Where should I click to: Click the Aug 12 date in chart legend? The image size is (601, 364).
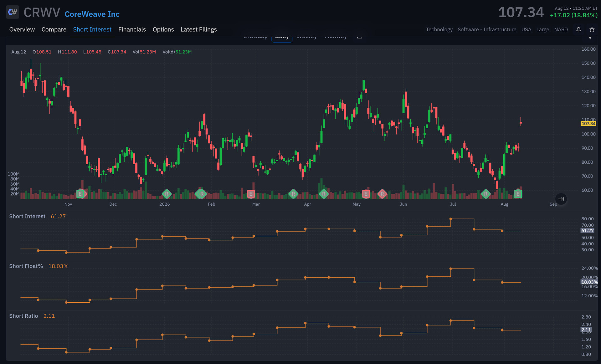(19, 52)
